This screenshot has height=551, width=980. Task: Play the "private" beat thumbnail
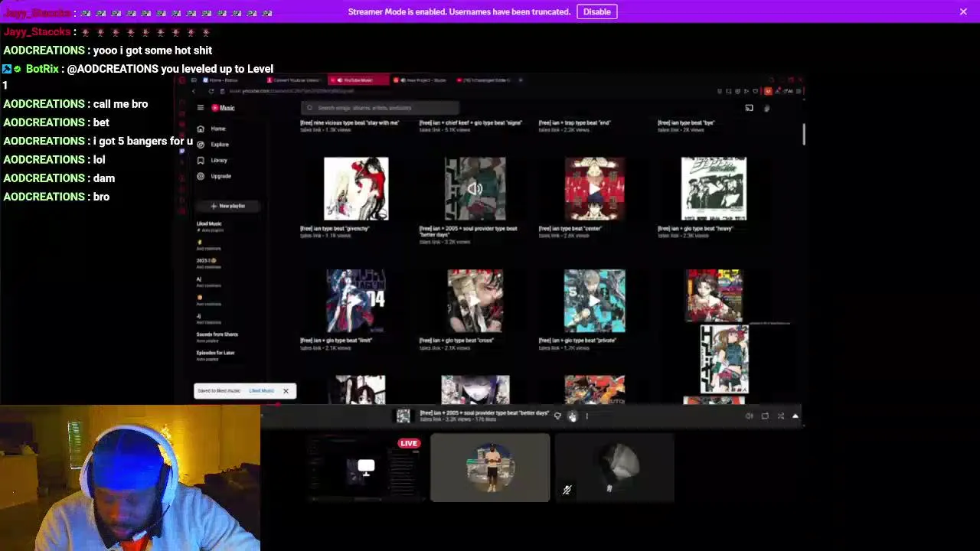pyautogui.click(x=595, y=301)
